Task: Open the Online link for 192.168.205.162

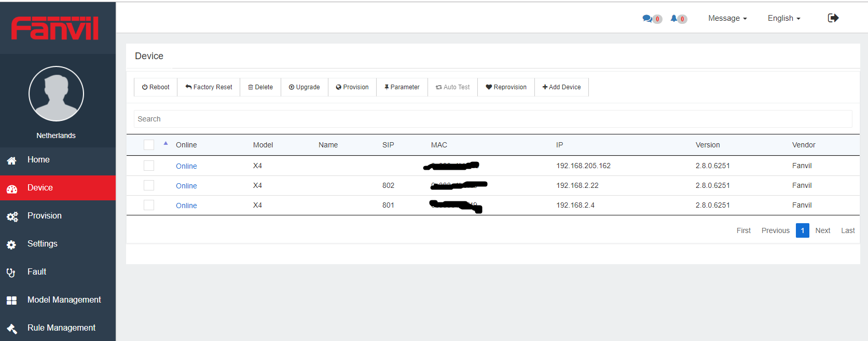Action: [x=186, y=166]
